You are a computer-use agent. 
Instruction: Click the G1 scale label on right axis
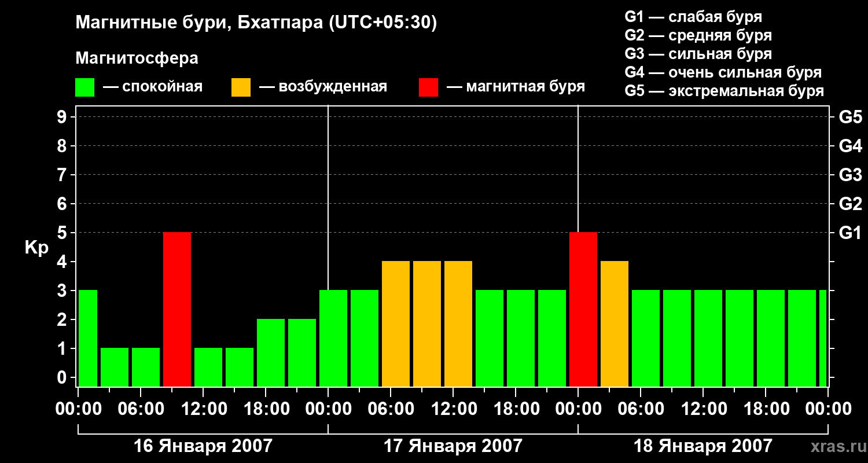tap(850, 233)
